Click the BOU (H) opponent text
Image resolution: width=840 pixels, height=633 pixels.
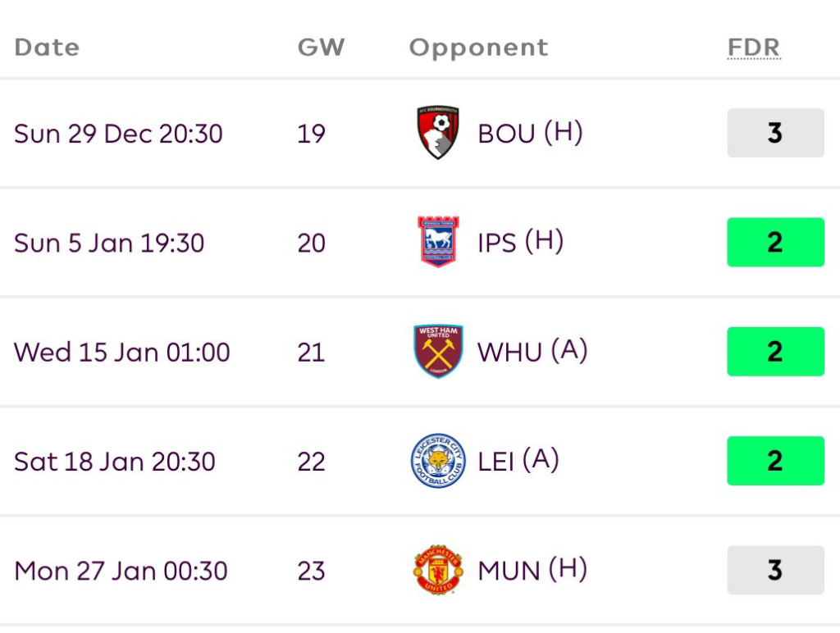click(x=530, y=133)
